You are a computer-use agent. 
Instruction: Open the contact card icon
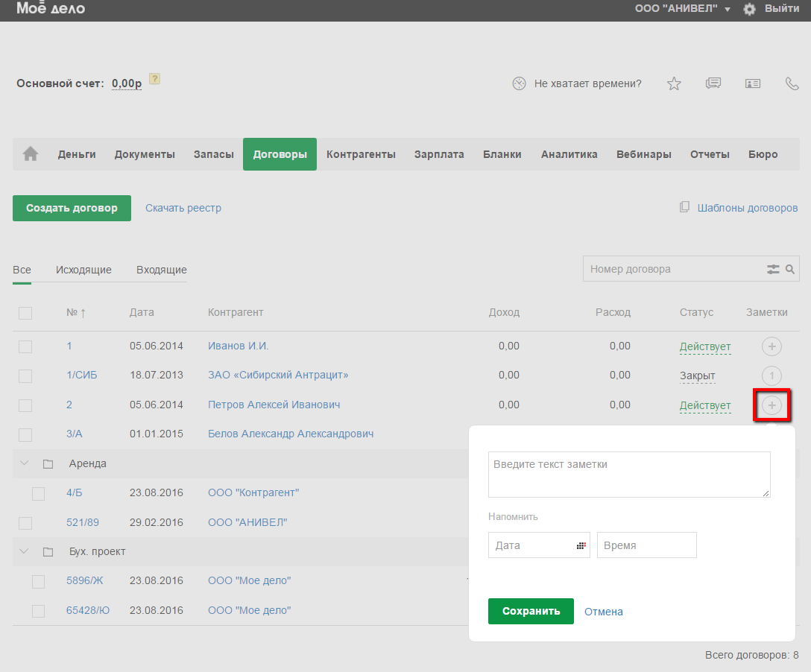tap(753, 83)
